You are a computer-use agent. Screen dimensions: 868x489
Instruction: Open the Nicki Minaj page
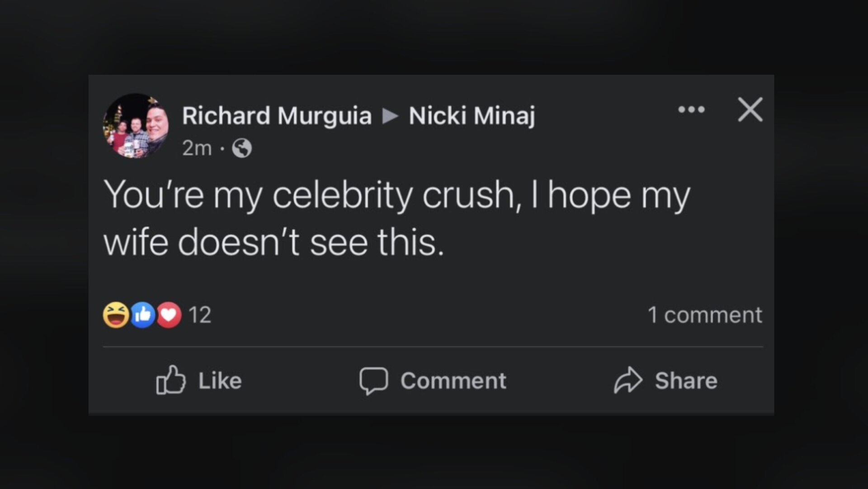point(472,115)
